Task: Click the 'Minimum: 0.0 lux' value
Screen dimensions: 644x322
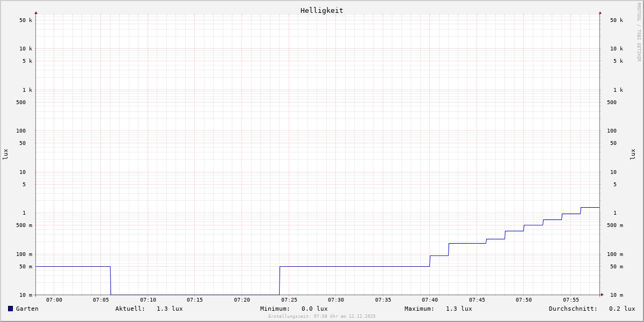Action: (x=294, y=309)
